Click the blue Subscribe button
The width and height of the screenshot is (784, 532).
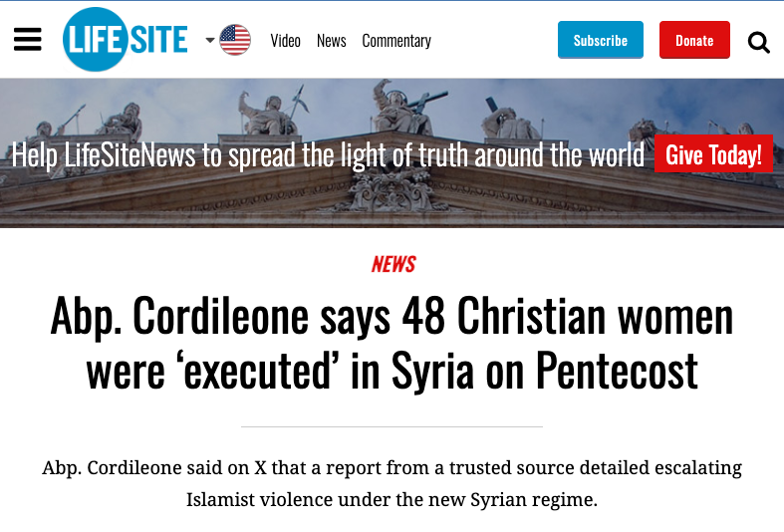601,40
